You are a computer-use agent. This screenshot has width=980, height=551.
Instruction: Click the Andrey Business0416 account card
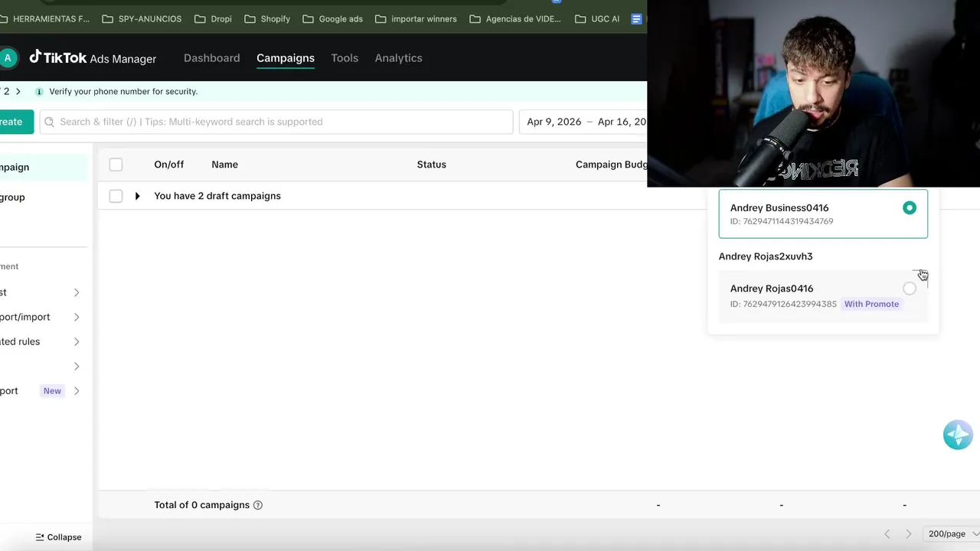point(823,214)
